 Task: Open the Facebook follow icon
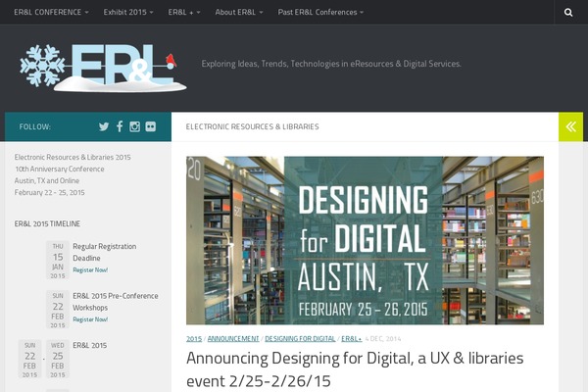(120, 126)
